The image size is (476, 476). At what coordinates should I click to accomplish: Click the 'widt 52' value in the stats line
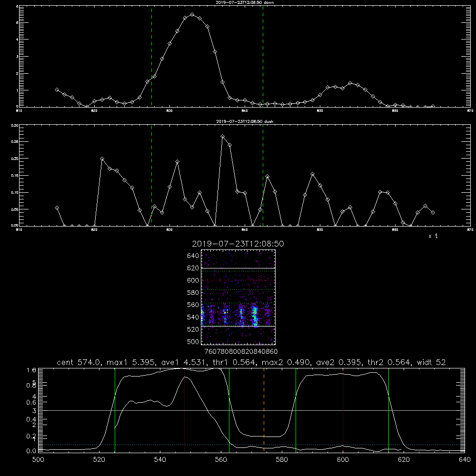[x=431, y=362]
